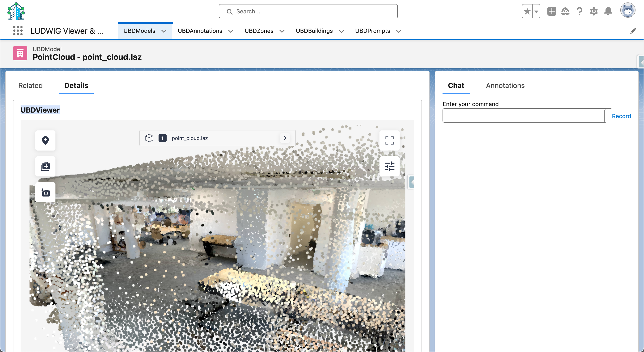Expand the point_cloud.laz model chevron
The width and height of the screenshot is (644, 352).
285,138
